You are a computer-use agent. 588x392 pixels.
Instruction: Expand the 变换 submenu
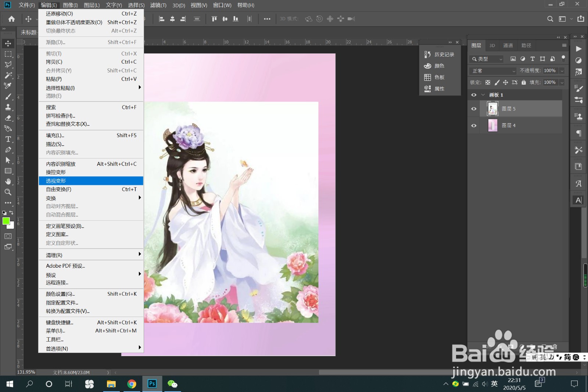click(91, 198)
